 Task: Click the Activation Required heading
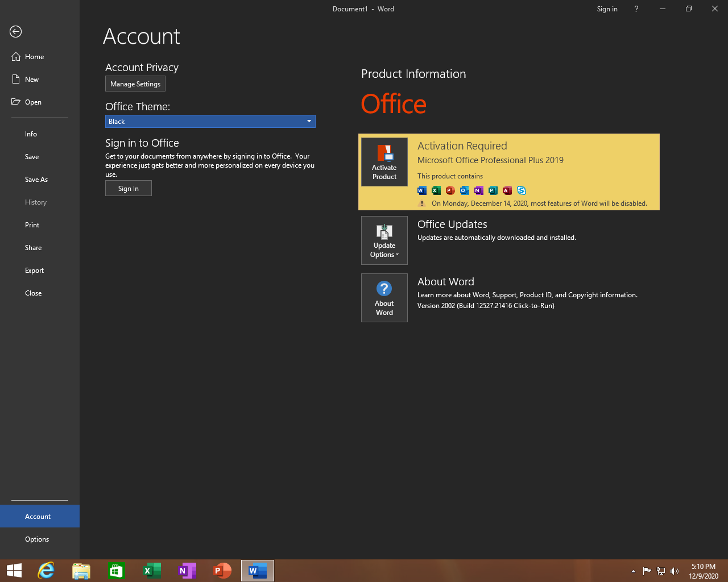tap(462, 146)
